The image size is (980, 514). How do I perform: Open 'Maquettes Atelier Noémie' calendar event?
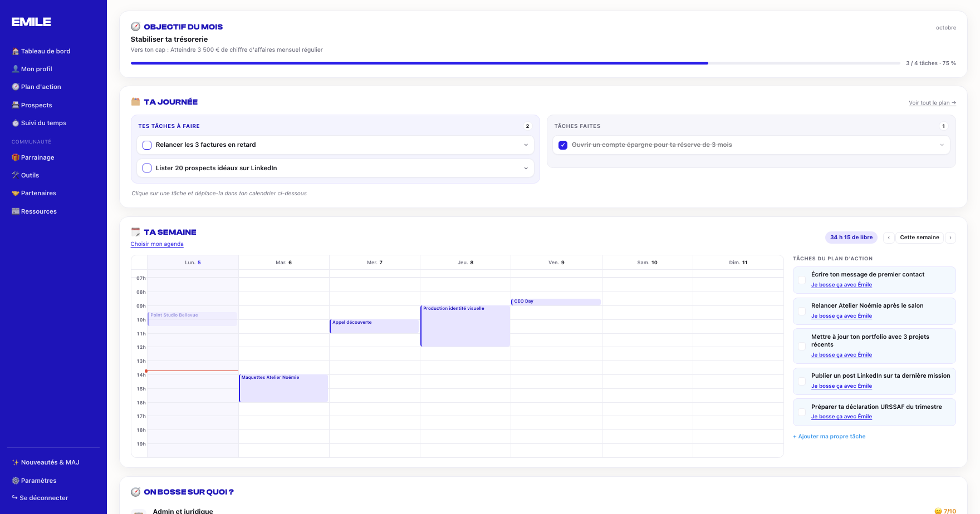tap(283, 388)
